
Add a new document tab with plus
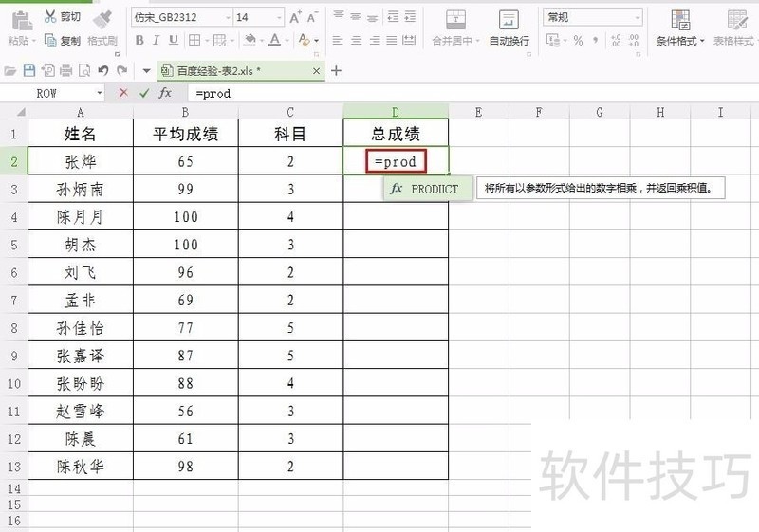pyautogui.click(x=336, y=70)
